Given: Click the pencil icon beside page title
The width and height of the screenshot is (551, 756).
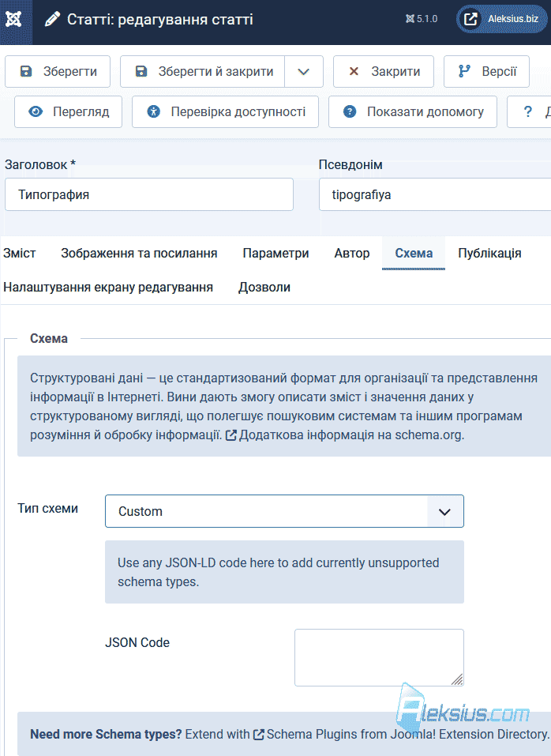Looking at the screenshot, I should click(52, 19).
